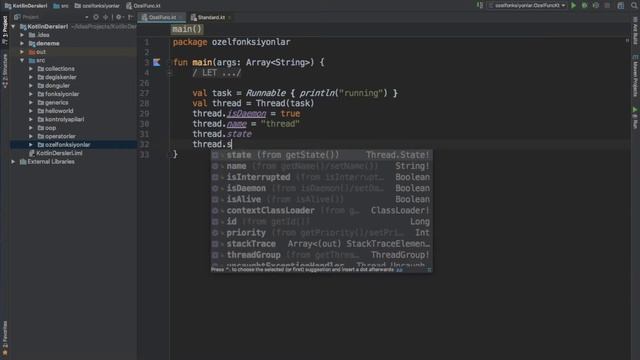
Task: Place cursor after thread.s on line 32
Action: click(232, 144)
